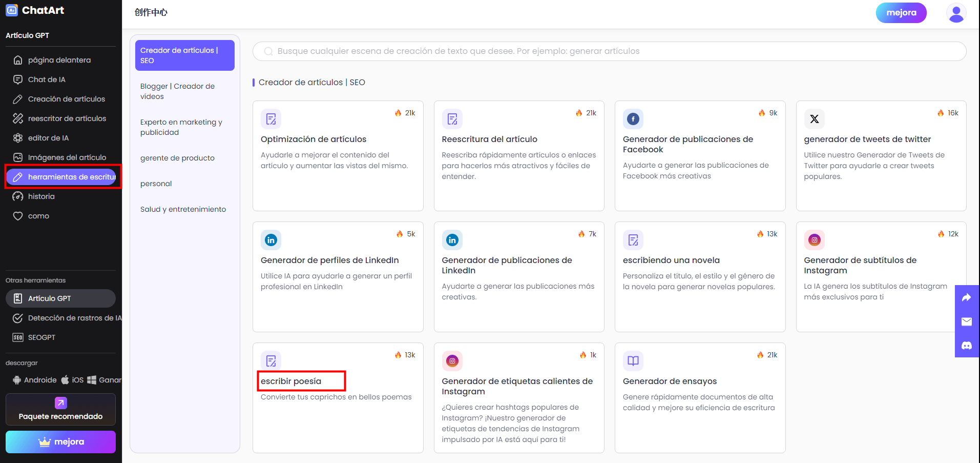Open escribiendo una novela card
The width and height of the screenshot is (980, 463).
[700, 277]
